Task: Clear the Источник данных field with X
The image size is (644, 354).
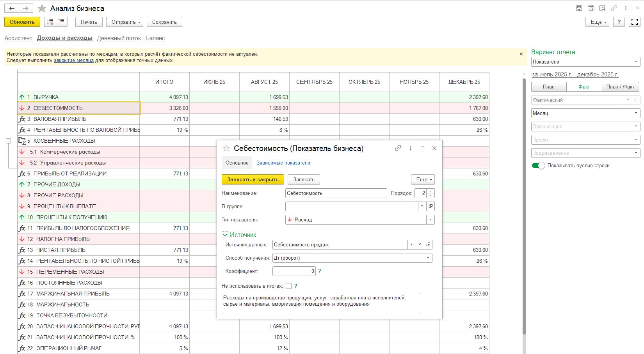Action: (x=420, y=244)
